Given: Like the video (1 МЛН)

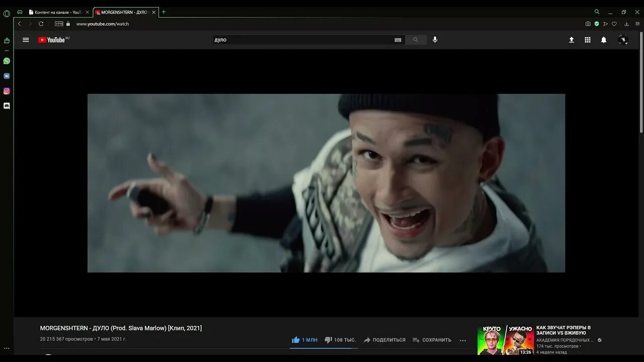Looking at the screenshot, I should 305,340.
